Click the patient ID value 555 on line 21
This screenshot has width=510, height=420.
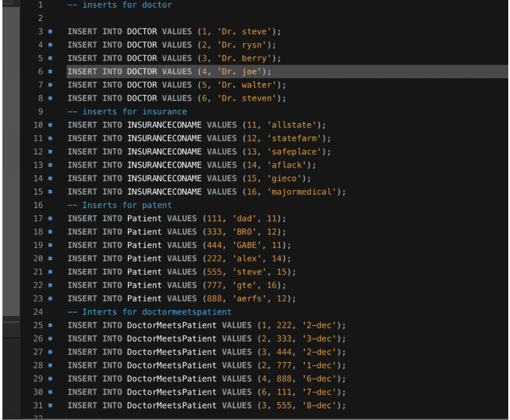(x=214, y=272)
